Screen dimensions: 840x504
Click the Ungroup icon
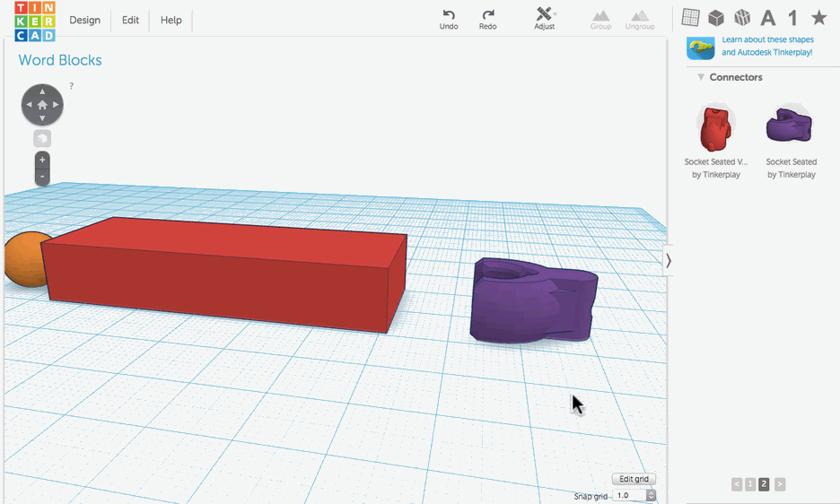[640, 20]
